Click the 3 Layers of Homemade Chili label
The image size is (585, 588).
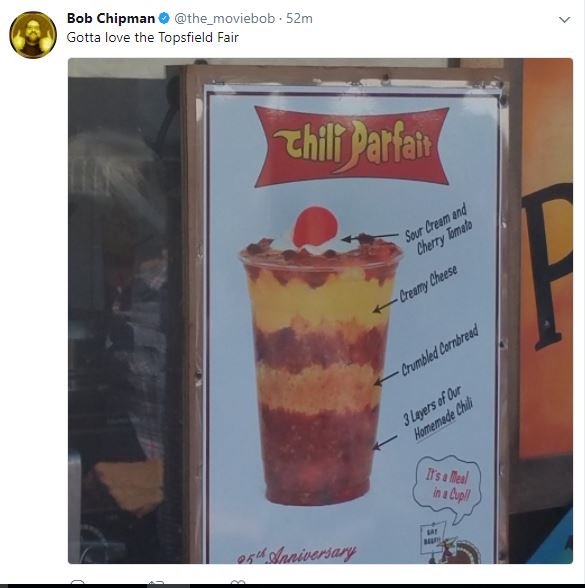[438, 413]
